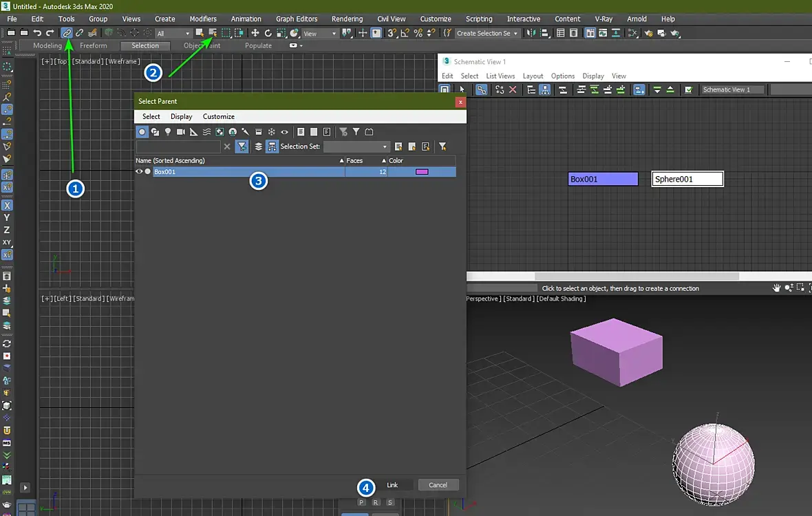812x516 pixels.
Task: Select the Move tool in main toolbar
Action: pos(255,33)
